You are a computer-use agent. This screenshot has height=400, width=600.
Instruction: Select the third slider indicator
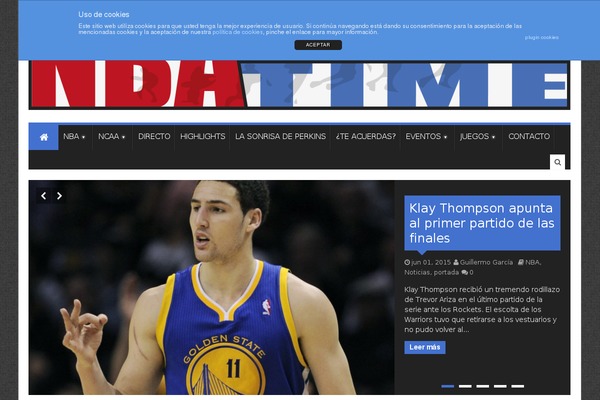pyautogui.click(x=483, y=386)
